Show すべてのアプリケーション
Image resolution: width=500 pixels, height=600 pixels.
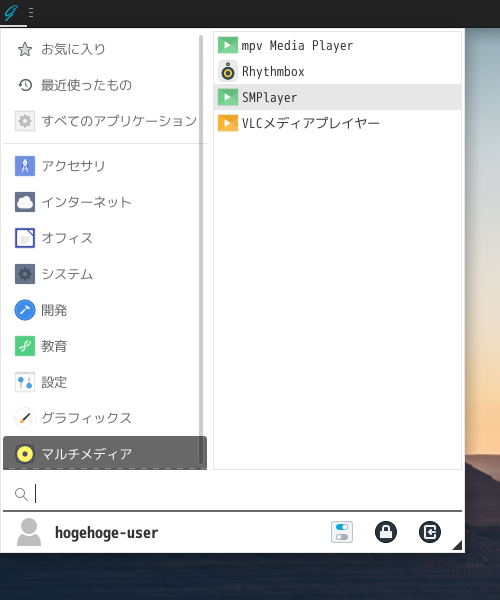pyautogui.click(x=101, y=121)
